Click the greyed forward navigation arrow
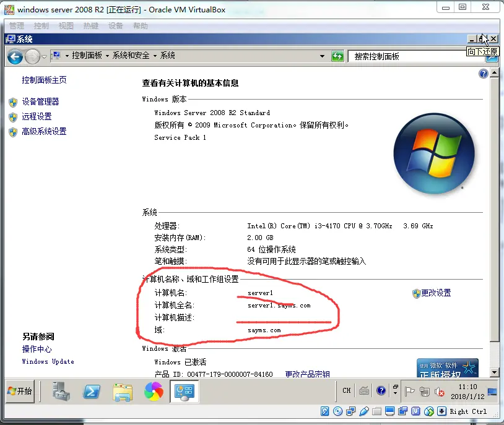The width and height of the screenshot is (504, 425). tap(32, 57)
